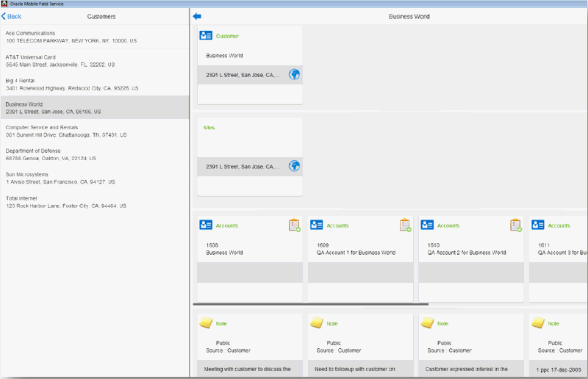
Task: Click the Customer card heading
Action: [x=227, y=36]
